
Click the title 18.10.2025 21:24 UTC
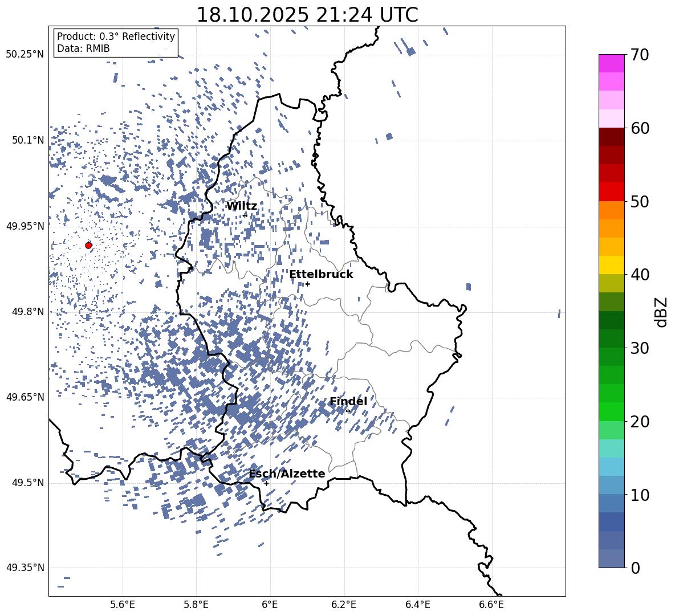point(307,15)
